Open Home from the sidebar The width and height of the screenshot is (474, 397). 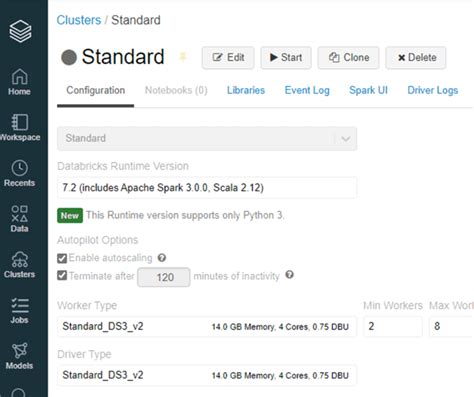click(x=19, y=82)
